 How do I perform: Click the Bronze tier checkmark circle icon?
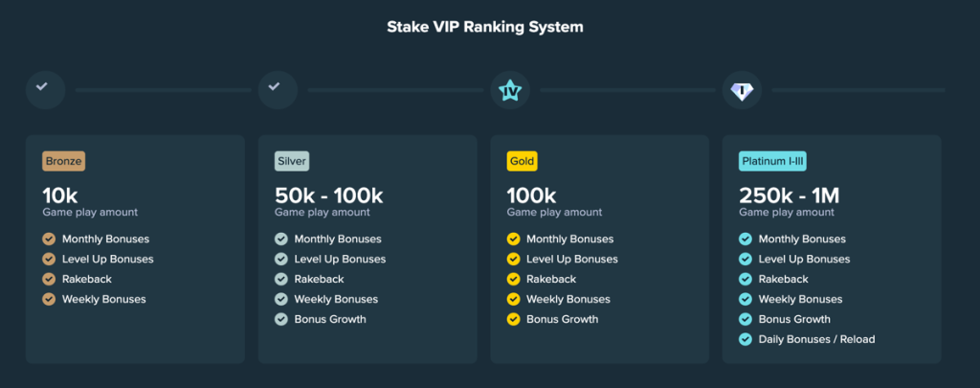pos(45,89)
